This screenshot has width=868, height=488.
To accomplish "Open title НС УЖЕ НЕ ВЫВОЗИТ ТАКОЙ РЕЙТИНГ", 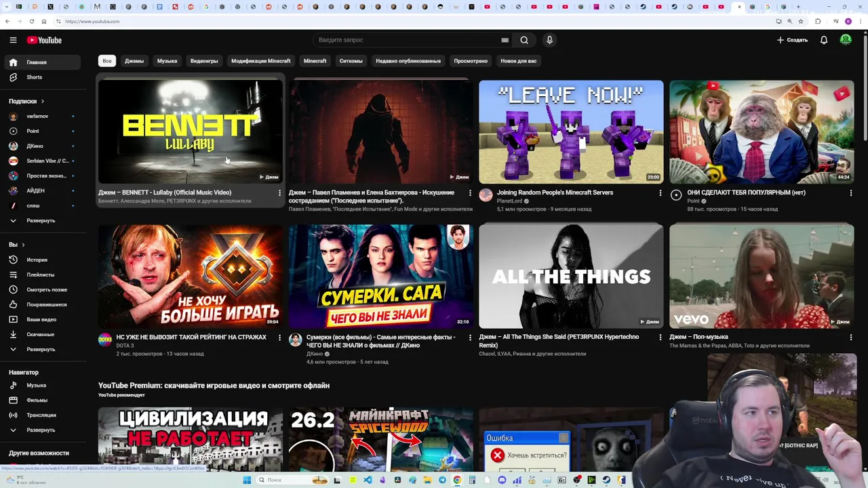I will [191, 337].
